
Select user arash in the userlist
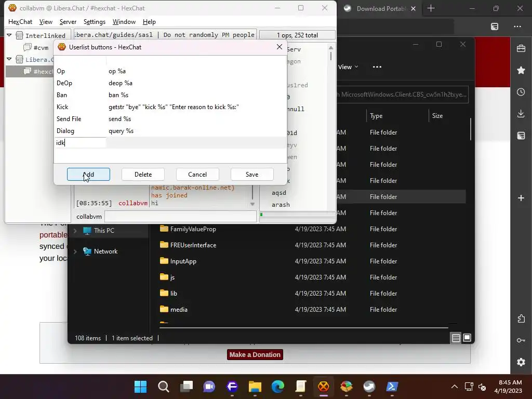pyautogui.click(x=281, y=205)
